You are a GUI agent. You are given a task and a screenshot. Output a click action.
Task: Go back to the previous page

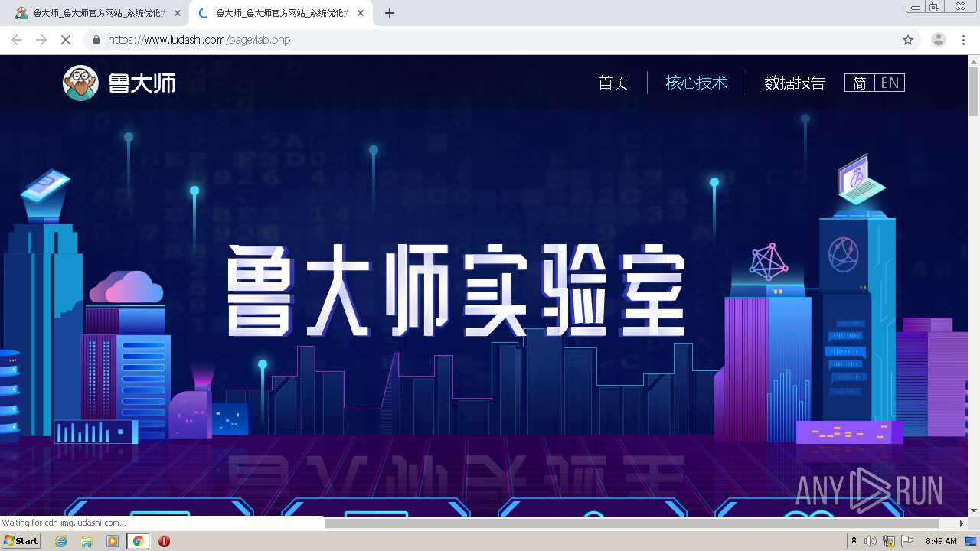coord(17,40)
